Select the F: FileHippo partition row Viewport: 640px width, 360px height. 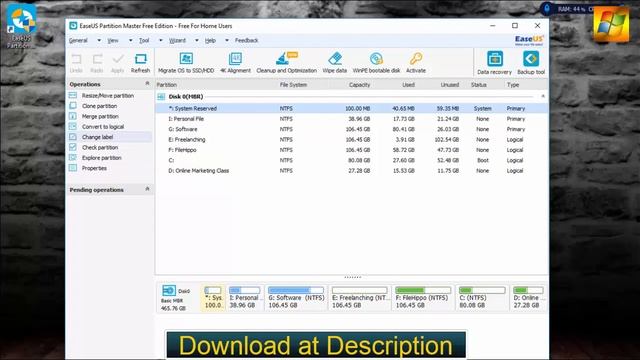351,150
